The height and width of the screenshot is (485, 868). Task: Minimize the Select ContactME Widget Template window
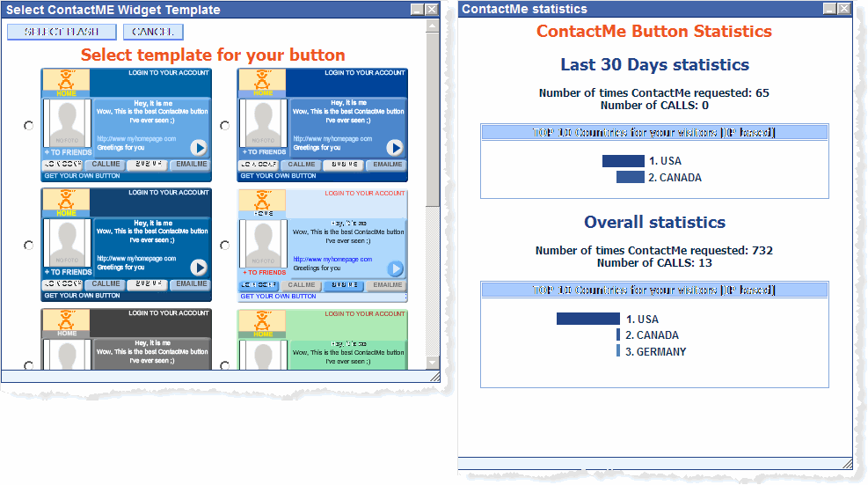418,10
